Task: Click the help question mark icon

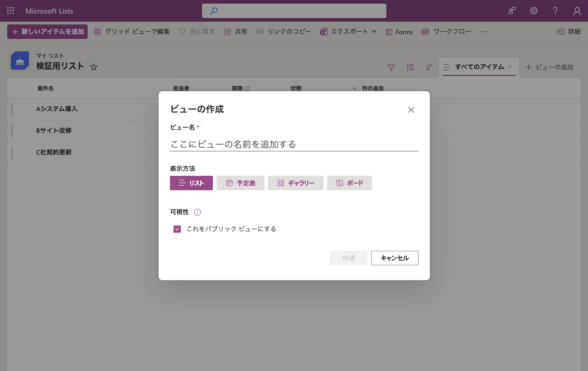Action: (555, 11)
